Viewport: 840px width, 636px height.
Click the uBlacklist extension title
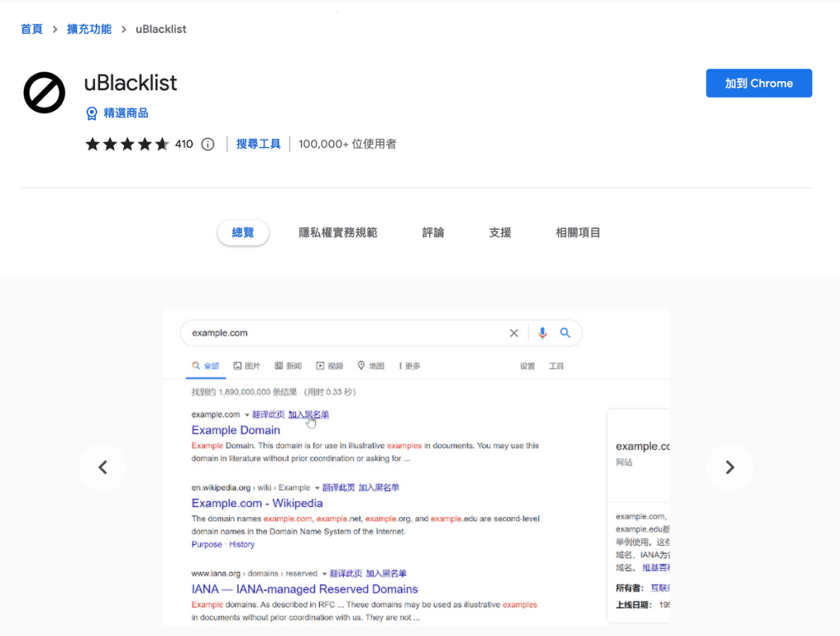(x=130, y=83)
